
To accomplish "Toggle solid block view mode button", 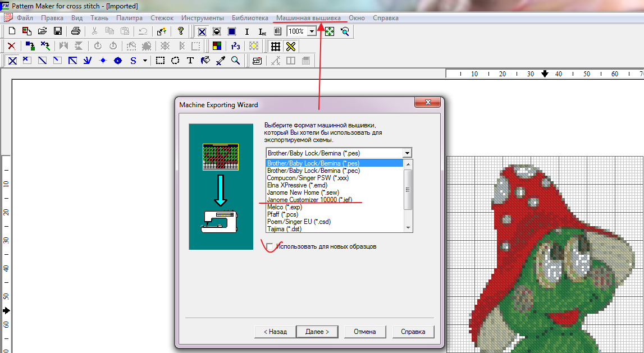I will pyautogui.click(x=232, y=31).
